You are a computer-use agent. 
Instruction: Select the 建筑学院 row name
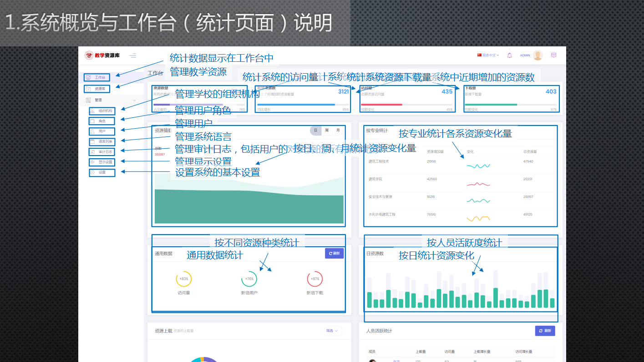pos(375,179)
